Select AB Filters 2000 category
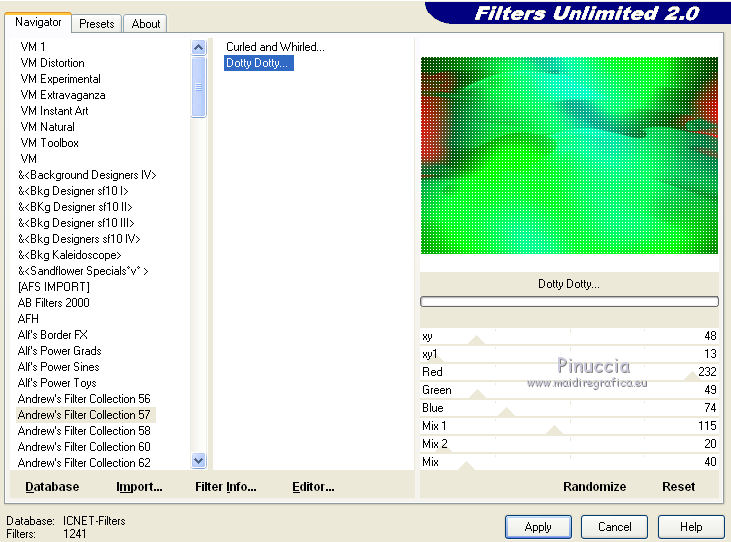731x542 pixels. click(x=54, y=302)
